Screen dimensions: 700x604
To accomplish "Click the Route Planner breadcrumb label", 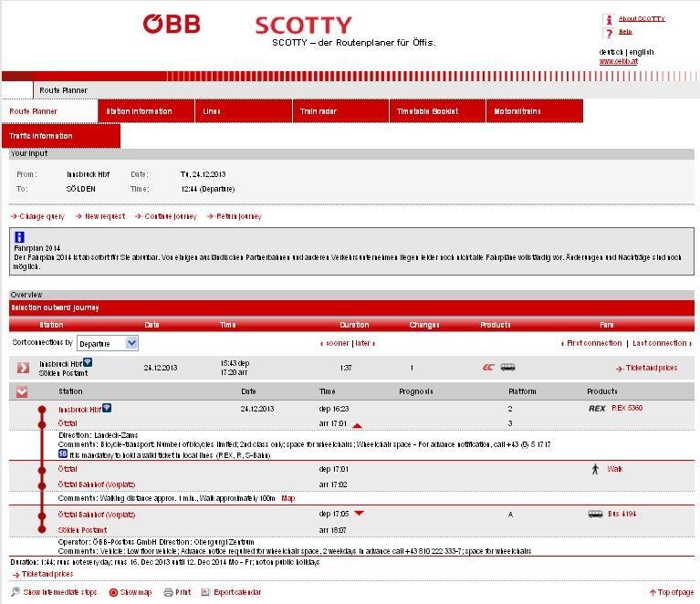I will click(63, 90).
